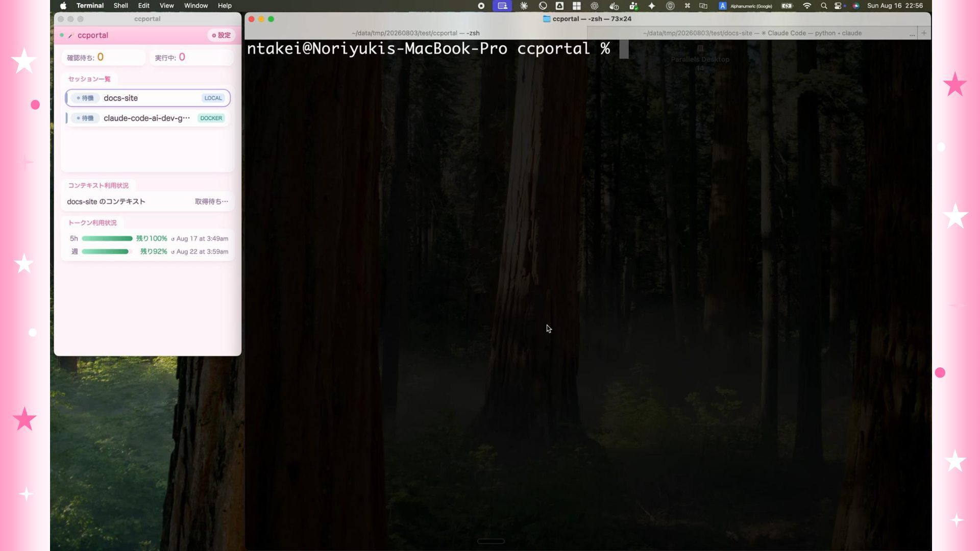
Task: Zoom the Terminal window with green button
Action: [x=271, y=19]
